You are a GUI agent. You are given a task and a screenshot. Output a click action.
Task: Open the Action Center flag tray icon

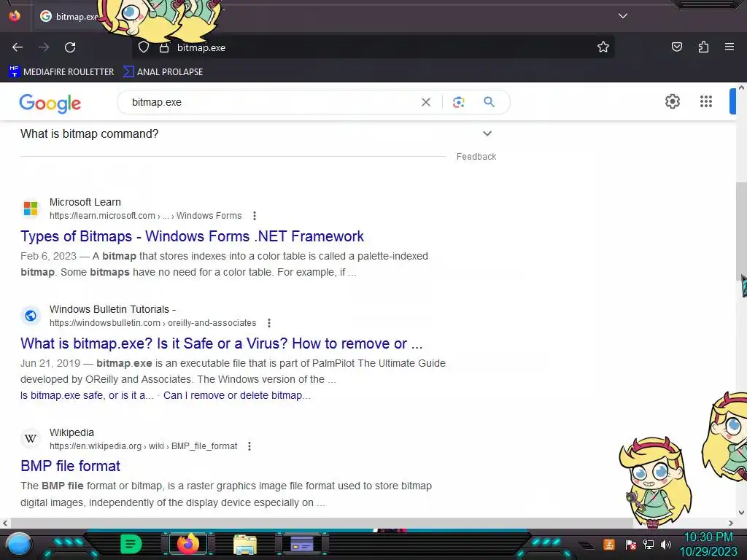tap(630, 544)
